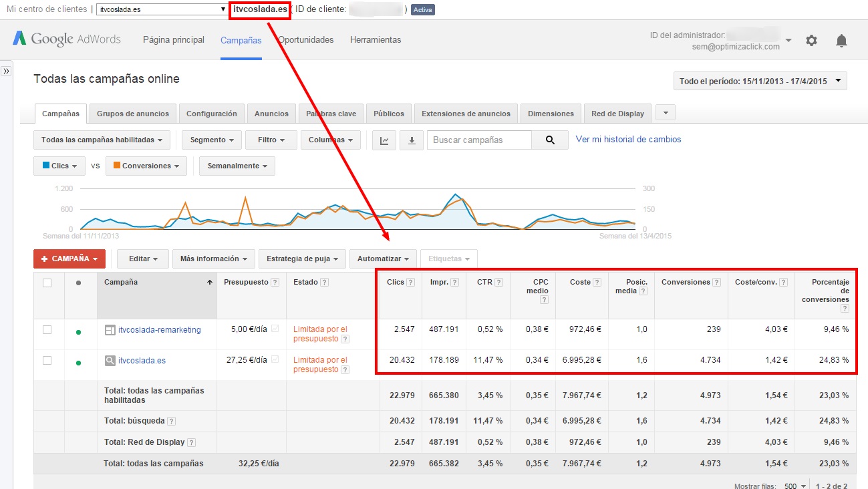Open the notifications bell
Image resolution: width=868 pixels, height=489 pixels.
click(x=841, y=41)
